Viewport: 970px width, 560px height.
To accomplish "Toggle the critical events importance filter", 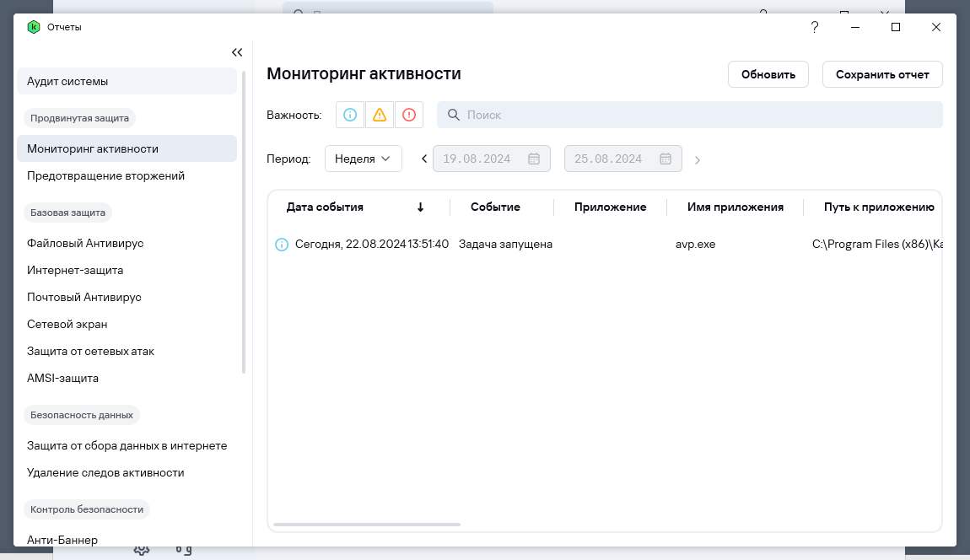I will pyautogui.click(x=409, y=115).
